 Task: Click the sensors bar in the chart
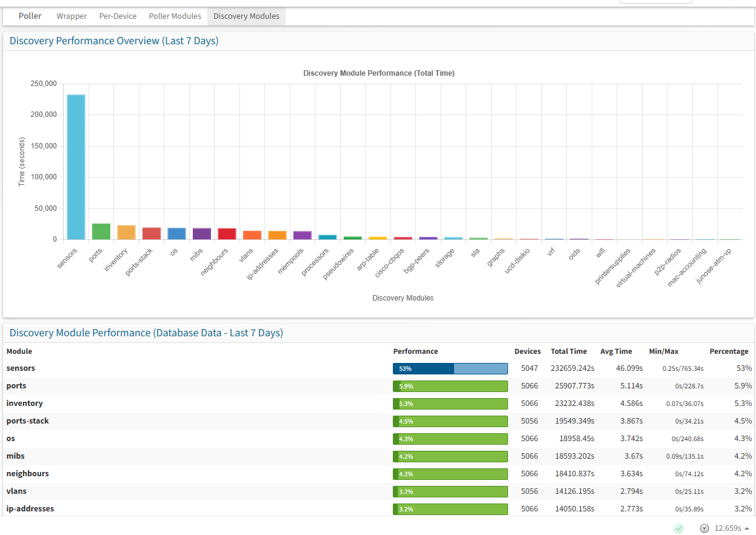[x=76, y=167]
